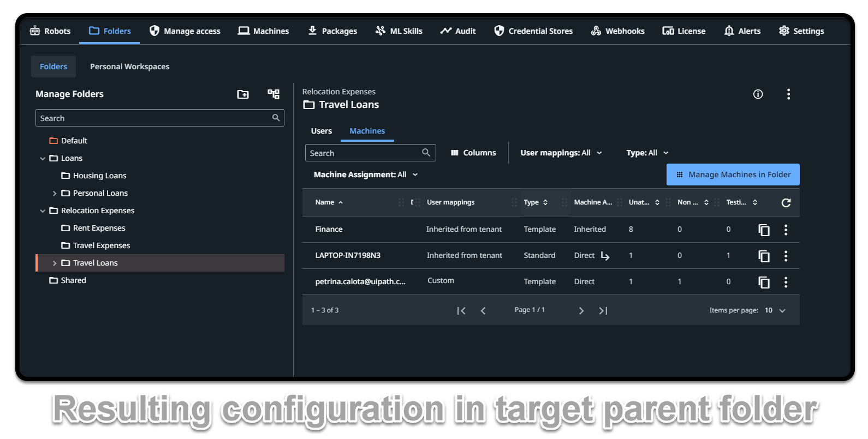The image size is (868, 439).
Task: Click Manage Machines in Folder button
Action: (x=733, y=175)
